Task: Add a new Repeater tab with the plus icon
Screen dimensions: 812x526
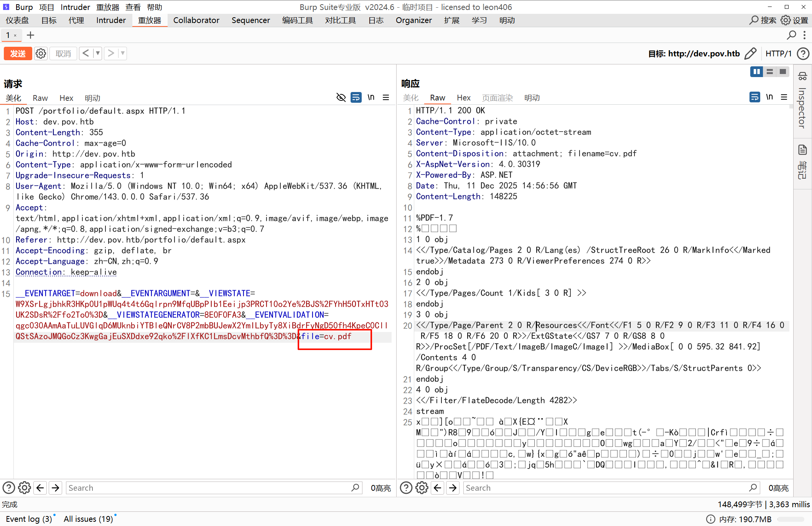Action: tap(30, 35)
